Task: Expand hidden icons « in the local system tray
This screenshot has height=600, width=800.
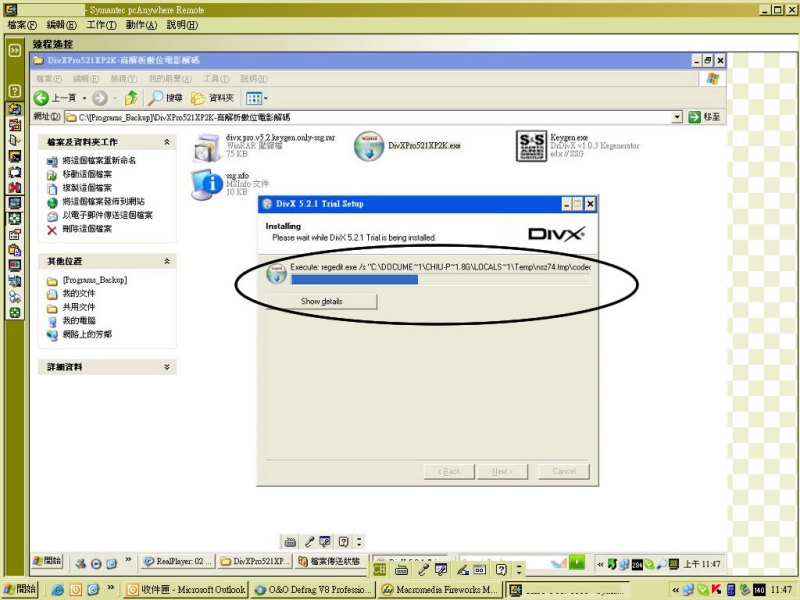Action: [676, 590]
